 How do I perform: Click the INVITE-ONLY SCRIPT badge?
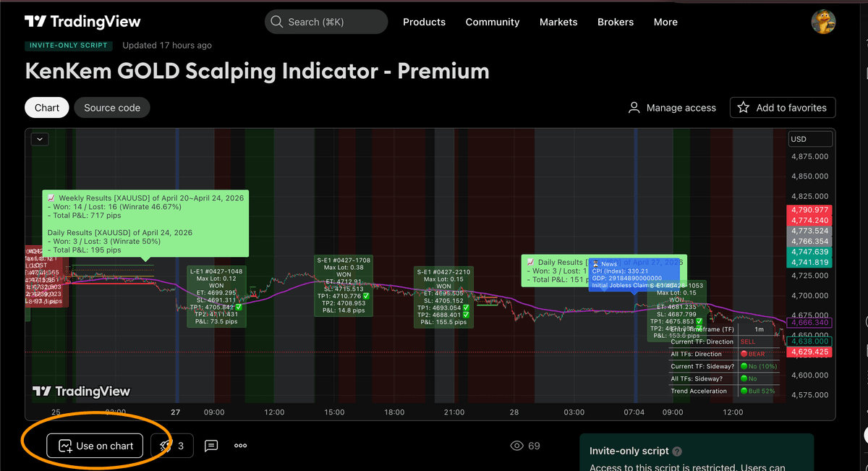coord(69,45)
